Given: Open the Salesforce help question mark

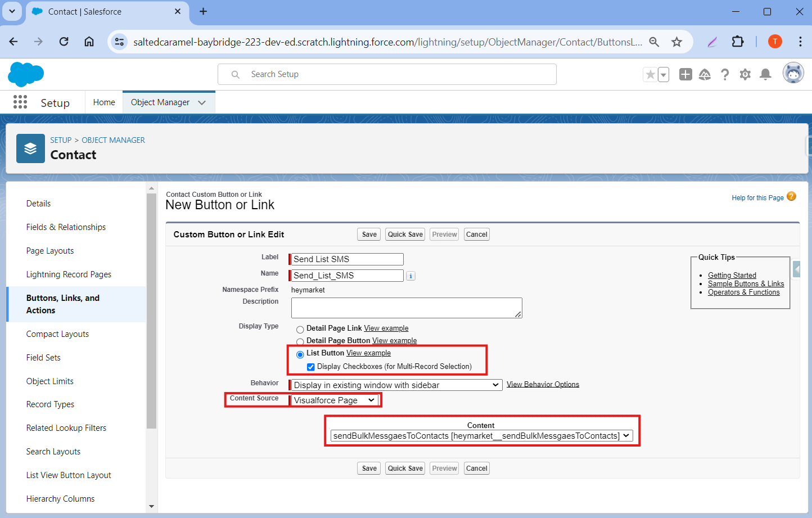Looking at the screenshot, I should [x=725, y=74].
